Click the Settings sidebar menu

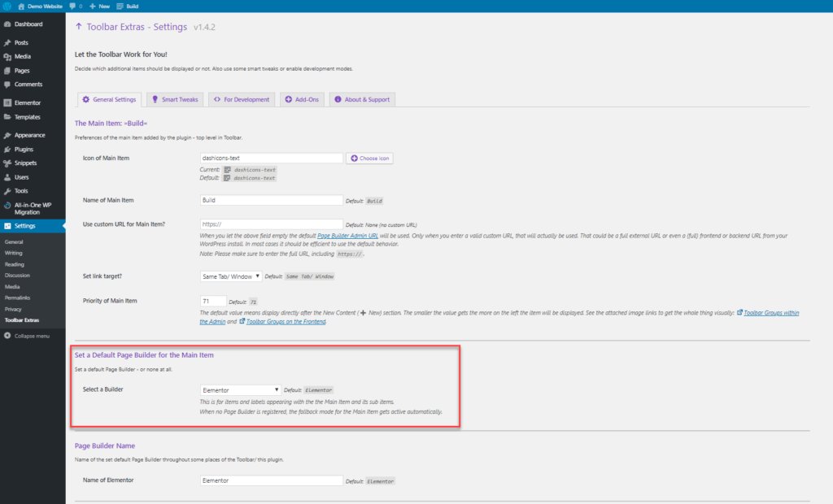pos(33,226)
